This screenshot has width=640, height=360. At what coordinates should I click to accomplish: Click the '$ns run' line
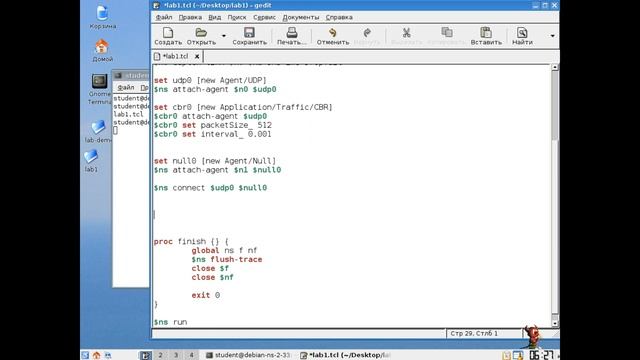pos(170,322)
